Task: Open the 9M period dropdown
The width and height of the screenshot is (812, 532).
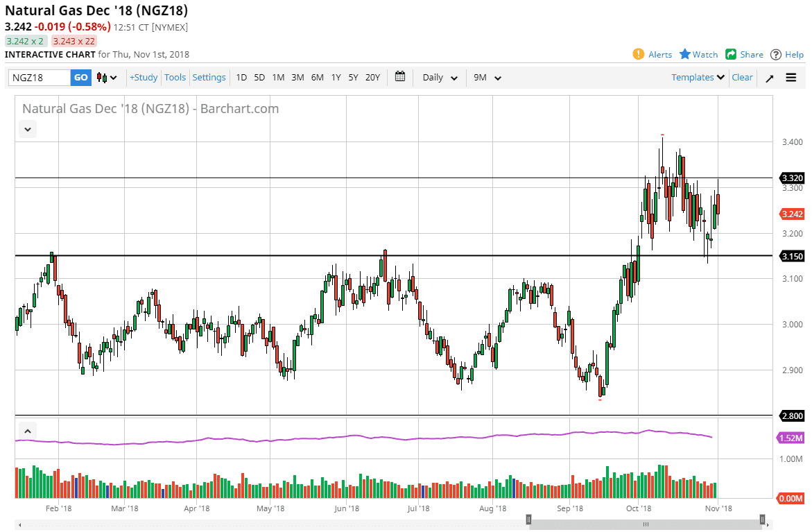Action: click(487, 78)
